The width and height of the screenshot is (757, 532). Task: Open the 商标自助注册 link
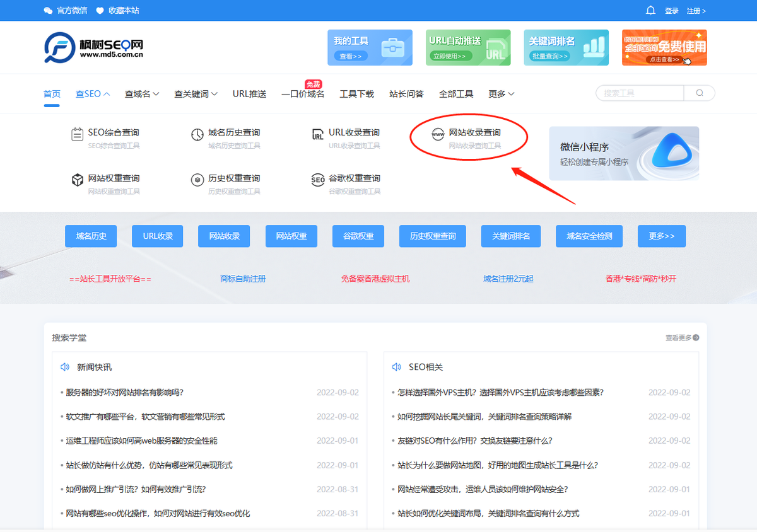click(243, 279)
